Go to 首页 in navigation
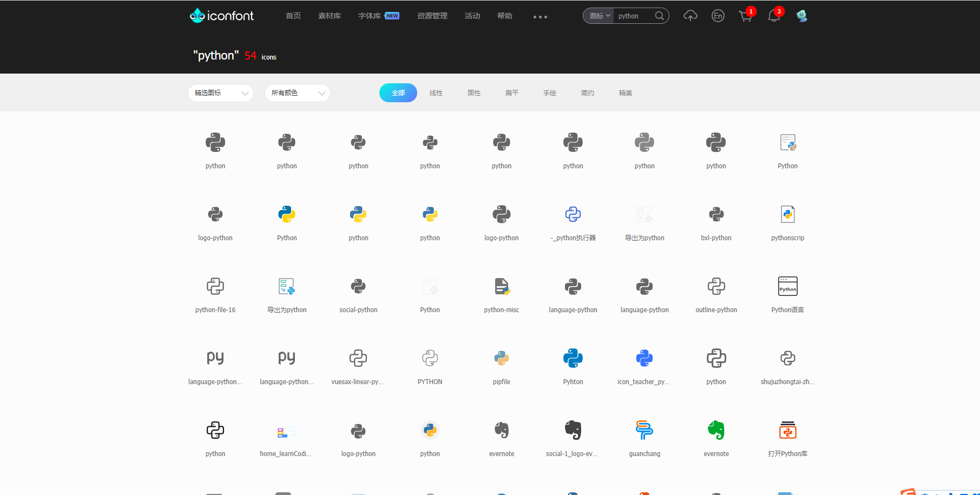 pyautogui.click(x=293, y=16)
